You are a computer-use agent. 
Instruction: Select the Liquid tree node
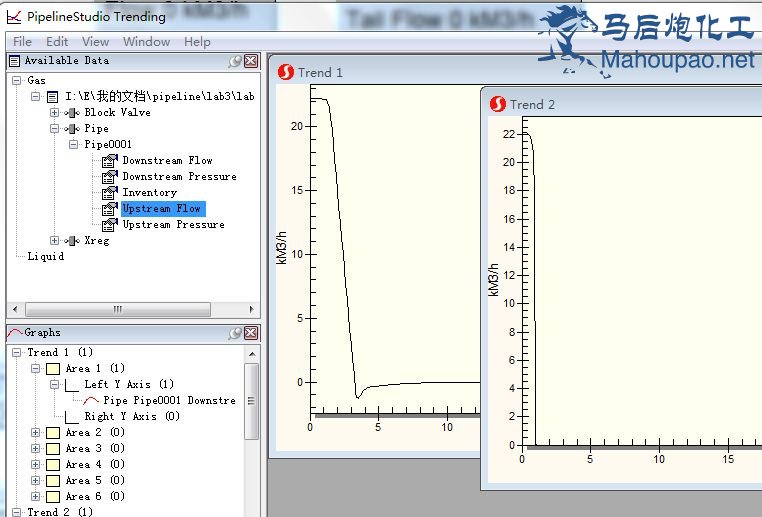[46, 256]
